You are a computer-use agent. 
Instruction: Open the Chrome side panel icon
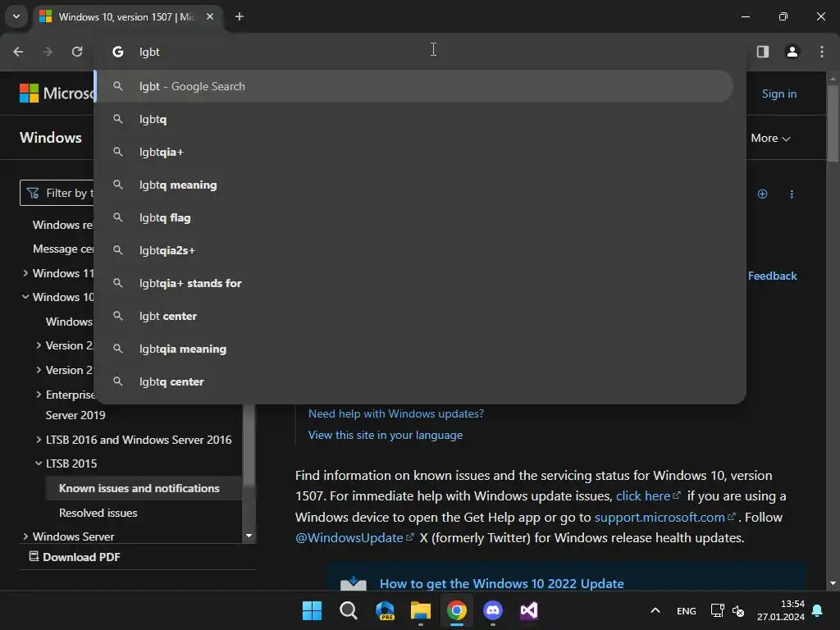click(763, 52)
